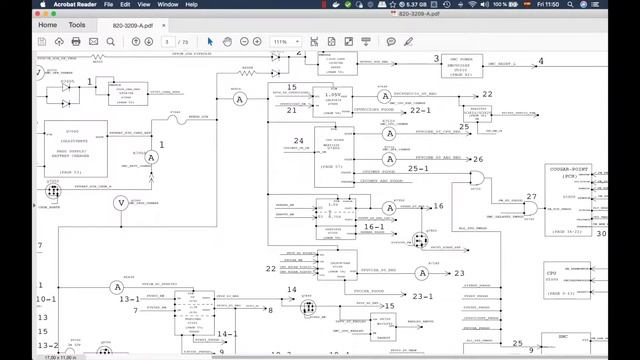This screenshot has height=360, width=640.
Task: Click the fit width scrolling icon
Action: tap(314, 42)
